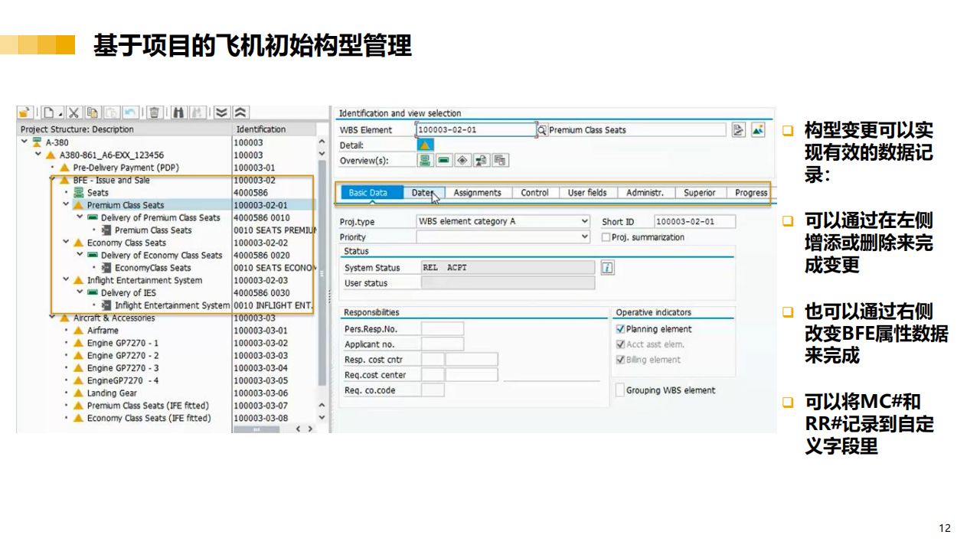
Task: Switch to the Superior tab
Action: 700,193
